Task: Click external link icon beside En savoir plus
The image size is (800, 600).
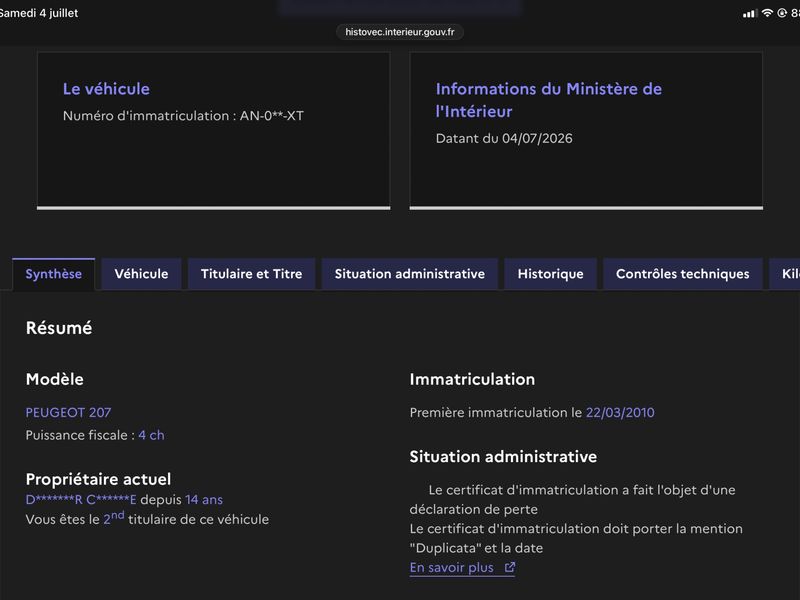Action: click(x=510, y=567)
